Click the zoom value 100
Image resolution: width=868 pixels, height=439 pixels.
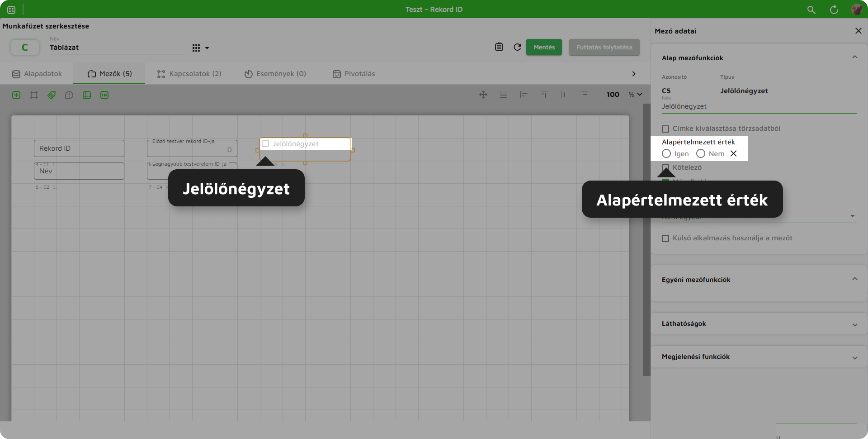613,95
